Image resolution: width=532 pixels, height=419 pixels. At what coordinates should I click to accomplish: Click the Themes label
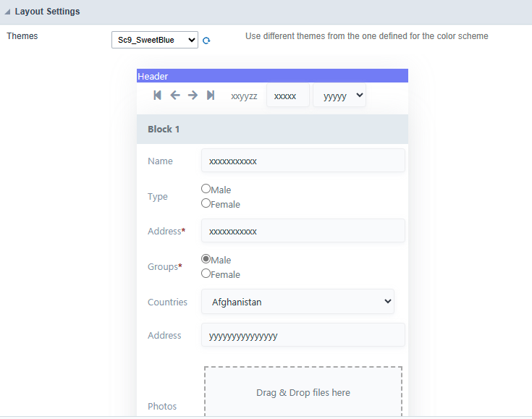(x=22, y=36)
